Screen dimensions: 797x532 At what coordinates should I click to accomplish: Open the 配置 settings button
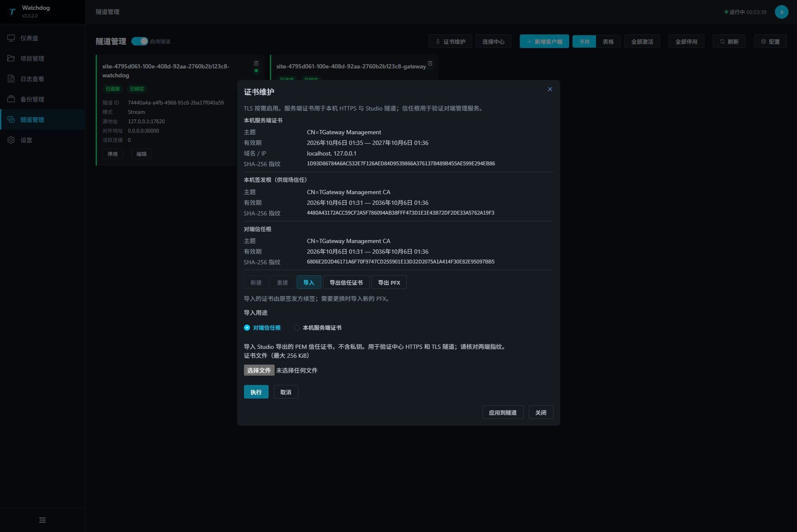(x=771, y=42)
